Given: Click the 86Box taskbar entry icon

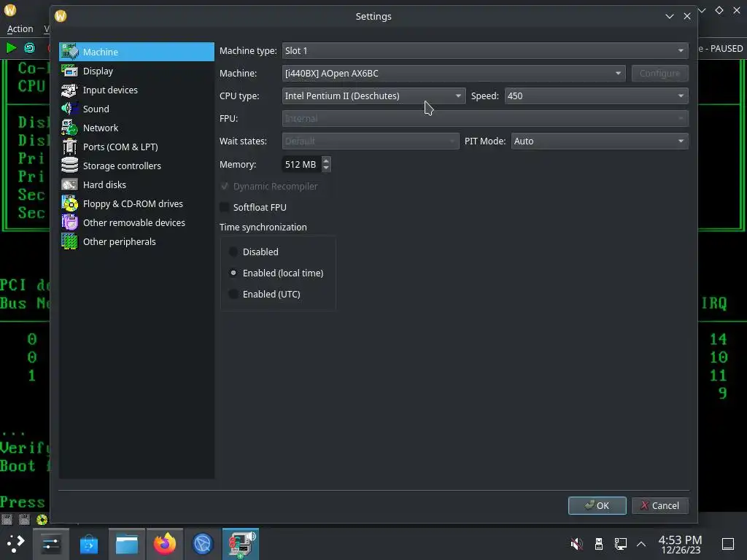Looking at the screenshot, I should pos(241,544).
